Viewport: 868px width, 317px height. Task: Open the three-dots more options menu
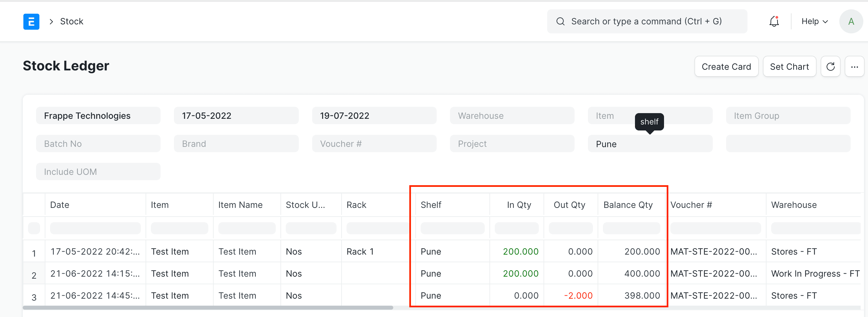[x=854, y=66]
